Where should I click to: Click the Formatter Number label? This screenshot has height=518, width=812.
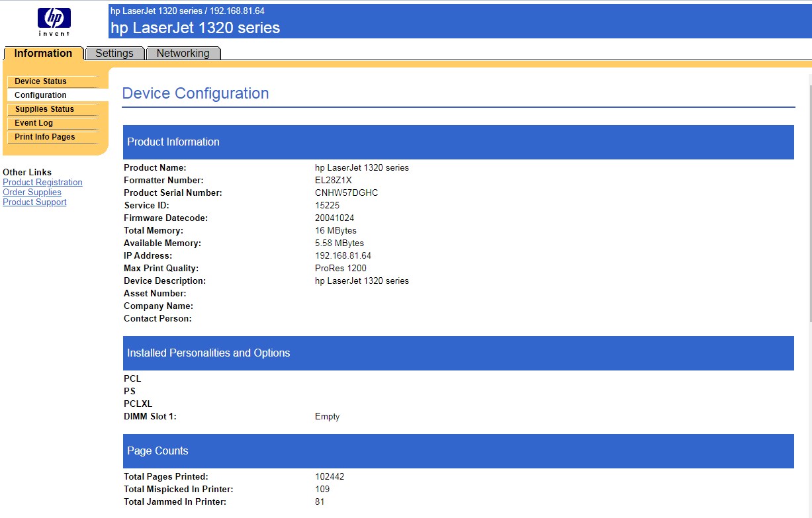point(163,181)
